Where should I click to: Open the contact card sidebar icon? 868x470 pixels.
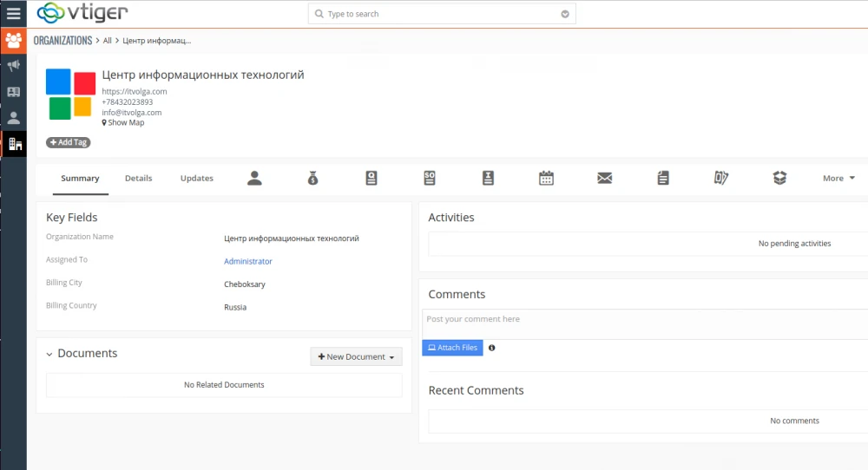13,92
